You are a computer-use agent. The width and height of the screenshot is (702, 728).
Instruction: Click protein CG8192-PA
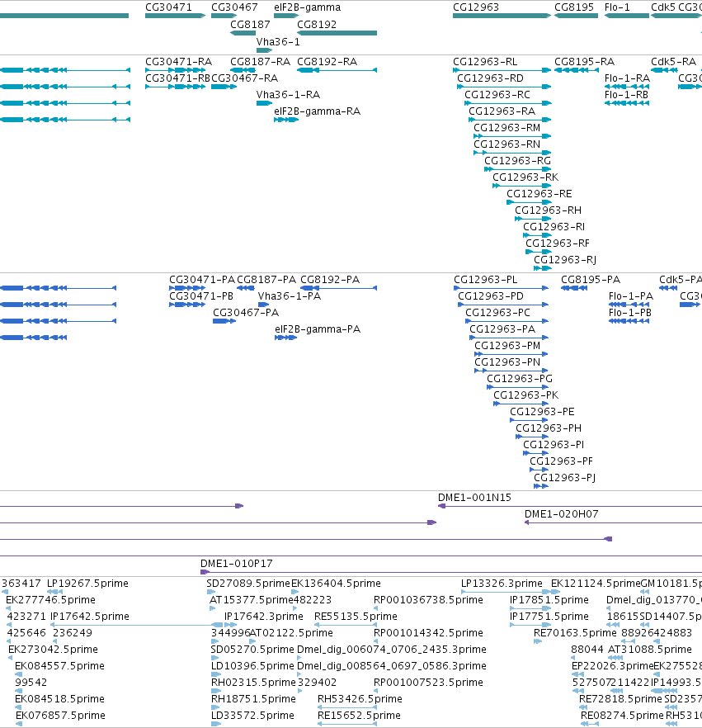(330, 280)
